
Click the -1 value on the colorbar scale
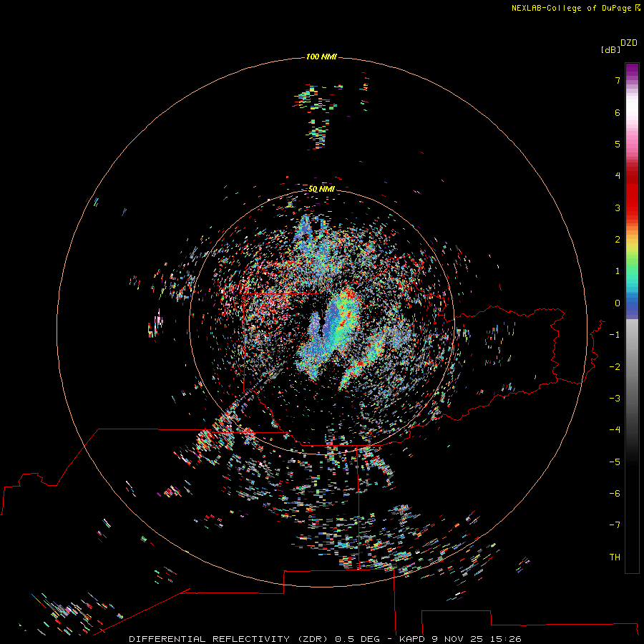tap(615, 335)
